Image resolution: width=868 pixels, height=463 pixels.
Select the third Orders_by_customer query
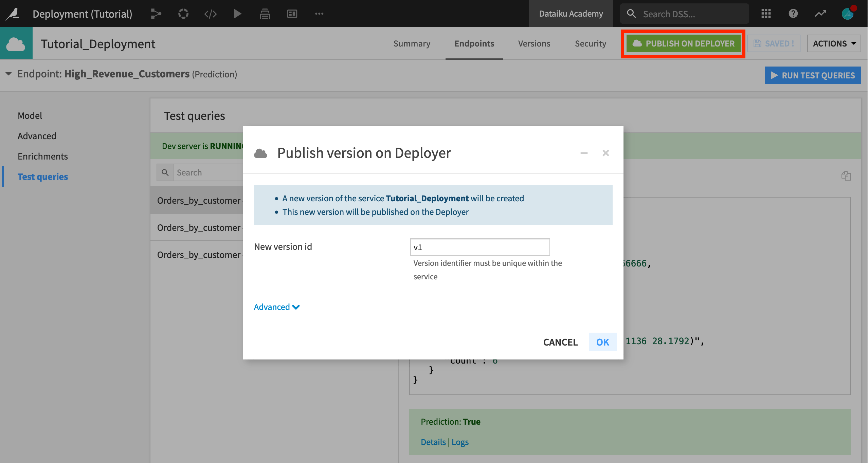(197, 255)
